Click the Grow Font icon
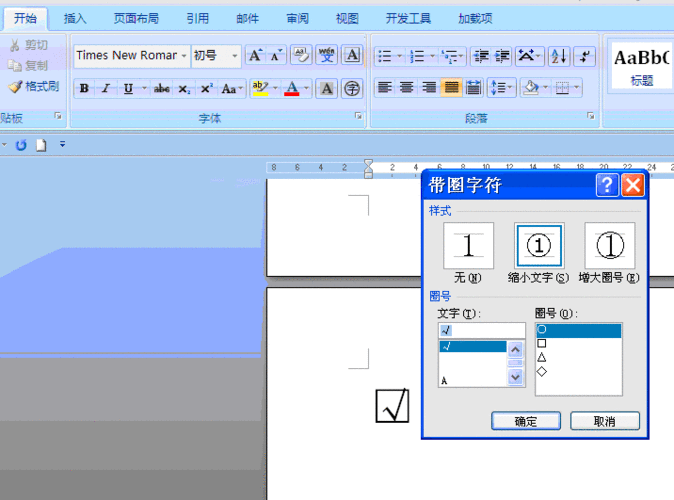Image resolution: width=674 pixels, height=500 pixels. 255,55
